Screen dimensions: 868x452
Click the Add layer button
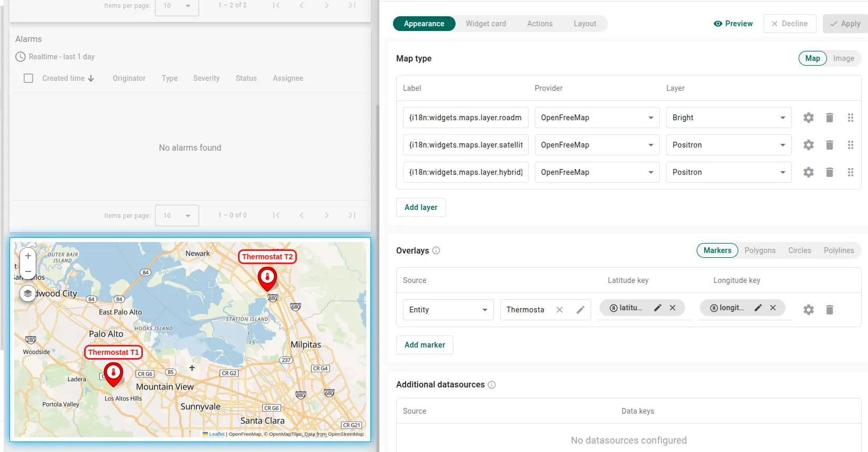tap(421, 207)
